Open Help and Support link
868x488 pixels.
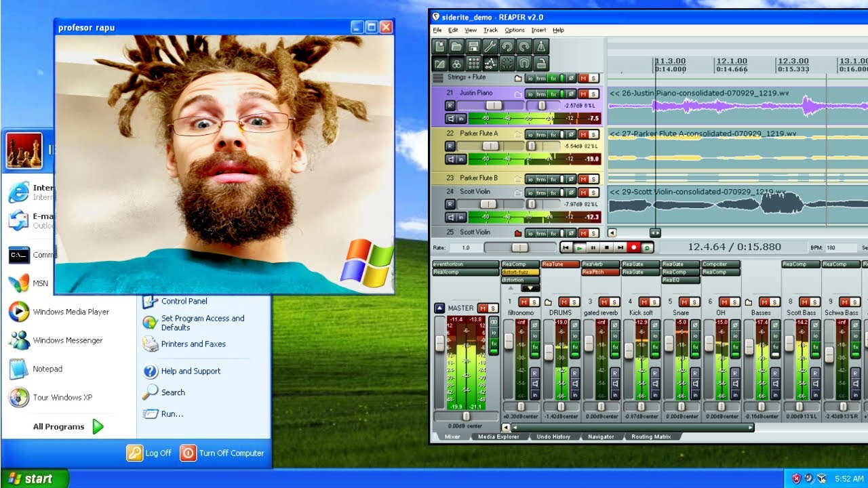182,371
